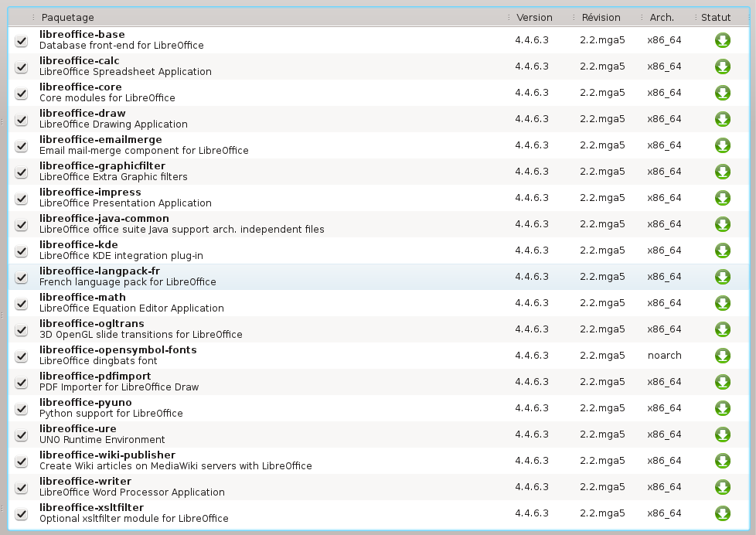756x535 pixels.
Task: Deselect the libreoffice-langpack-fr checkbox
Action: click(x=21, y=277)
